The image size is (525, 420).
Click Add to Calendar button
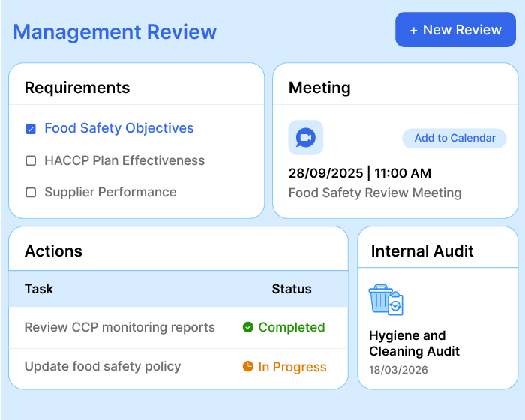(x=454, y=138)
